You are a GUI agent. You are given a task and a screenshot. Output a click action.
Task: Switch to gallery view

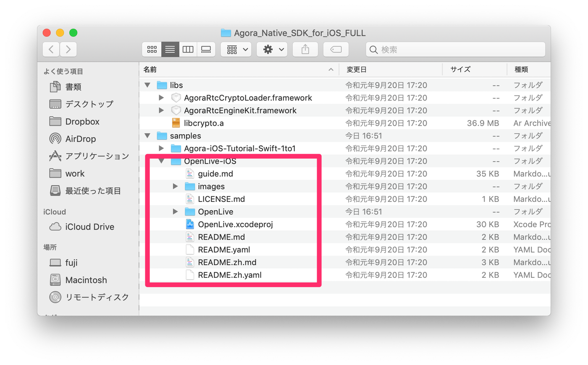206,50
